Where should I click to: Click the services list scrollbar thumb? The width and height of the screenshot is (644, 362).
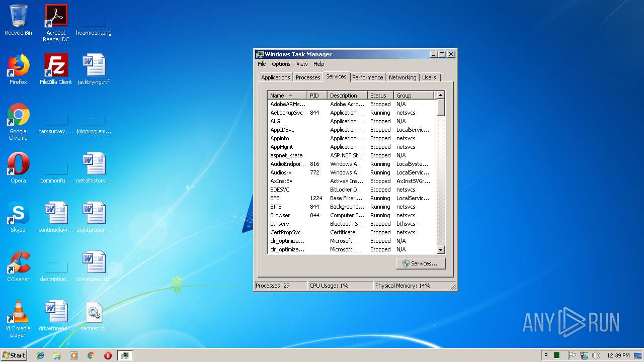(x=440, y=108)
